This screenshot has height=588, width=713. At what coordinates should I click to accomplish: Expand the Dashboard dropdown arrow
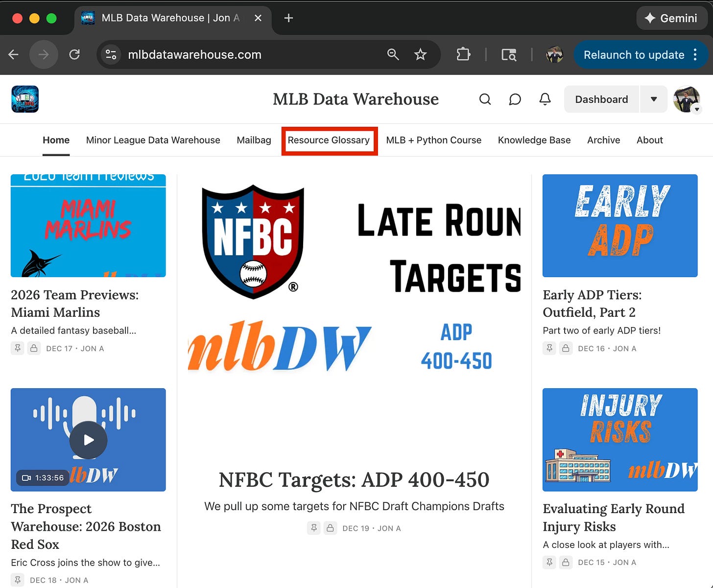click(654, 99)
